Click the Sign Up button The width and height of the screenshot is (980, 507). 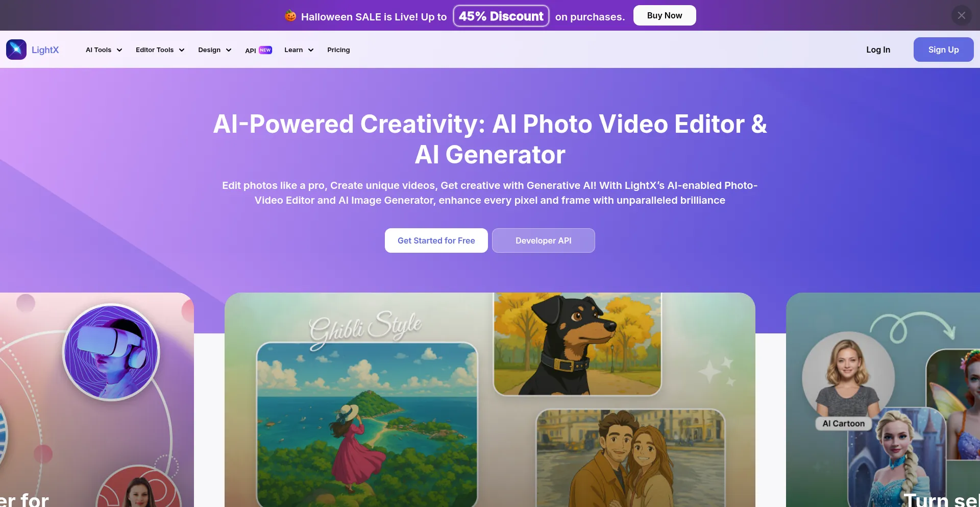(943, 50)
